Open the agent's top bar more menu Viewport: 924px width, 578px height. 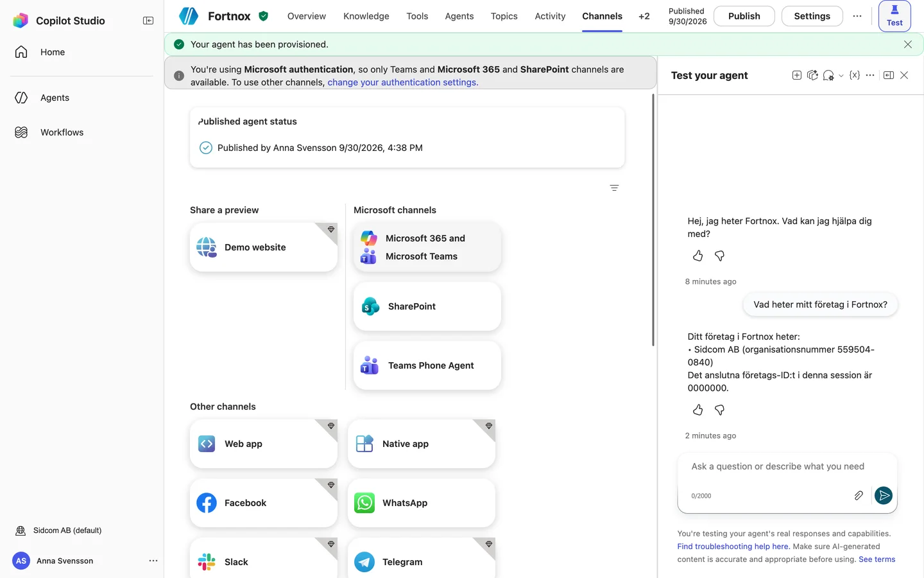(857, 16)
